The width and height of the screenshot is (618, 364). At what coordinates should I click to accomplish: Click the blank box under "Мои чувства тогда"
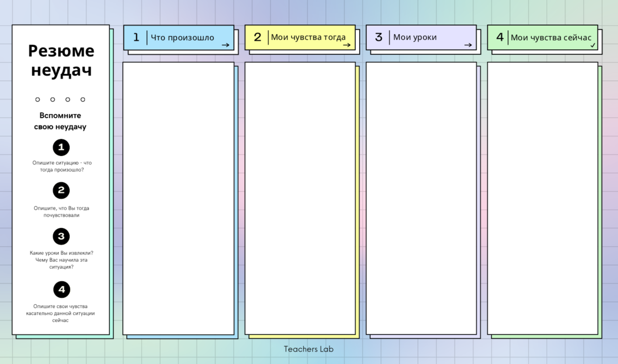click(300, 199)
